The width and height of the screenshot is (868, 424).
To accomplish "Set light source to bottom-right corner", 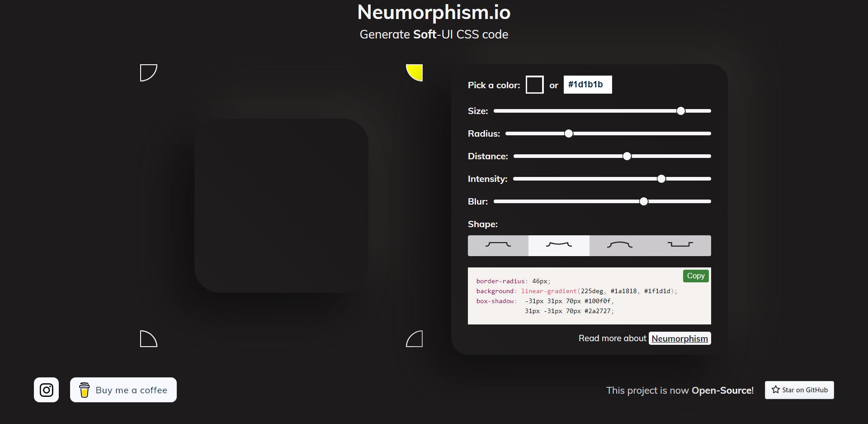I will [414, 338].
